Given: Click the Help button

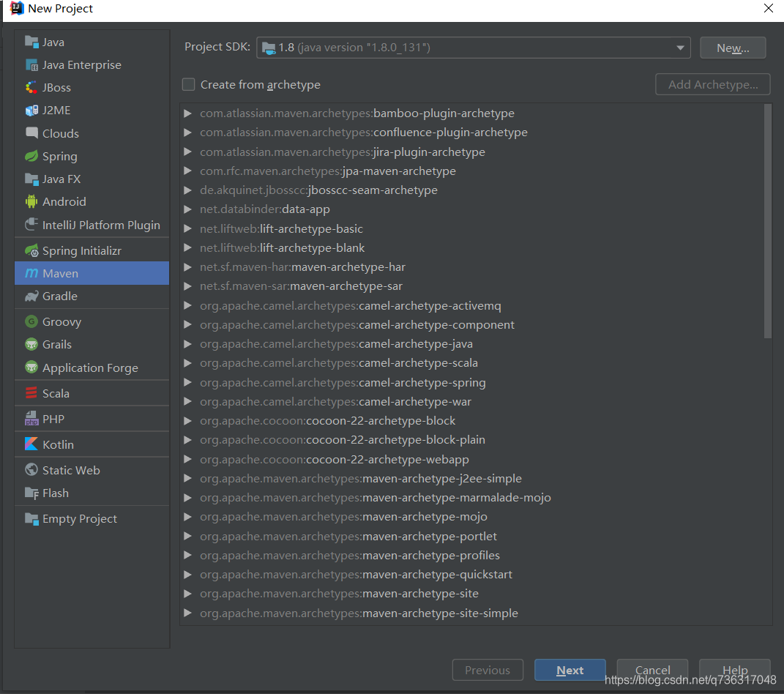Looking at the screenshot, I should pyautogui.click(x=734, y=670).
